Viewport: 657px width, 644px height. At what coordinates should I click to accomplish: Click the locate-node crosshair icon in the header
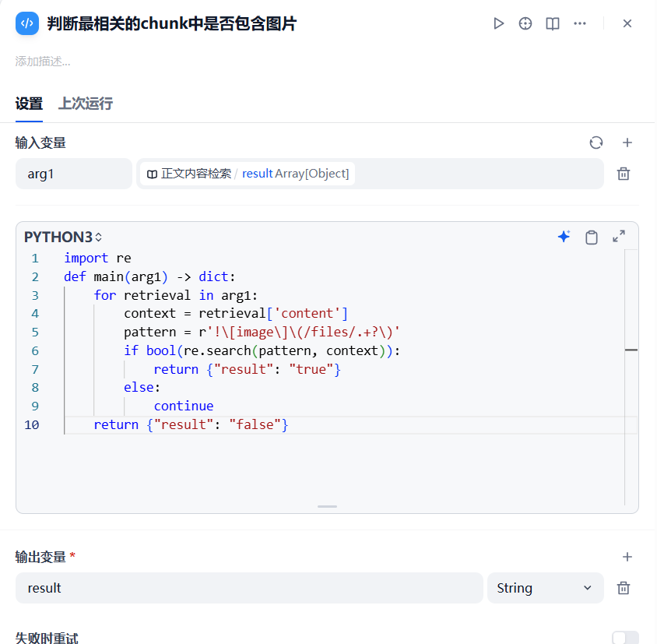(525, 23)
